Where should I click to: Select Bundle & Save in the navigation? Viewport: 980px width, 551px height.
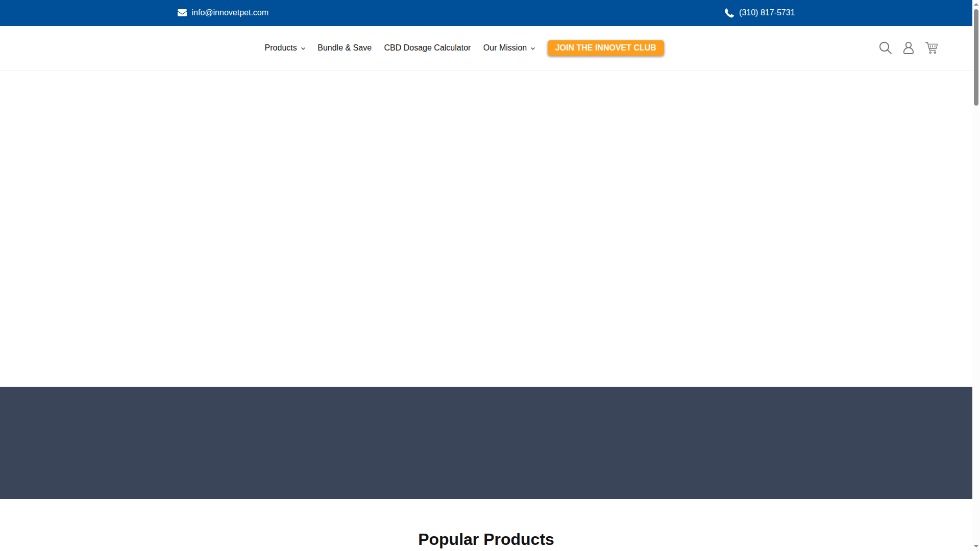coord(344,47)
